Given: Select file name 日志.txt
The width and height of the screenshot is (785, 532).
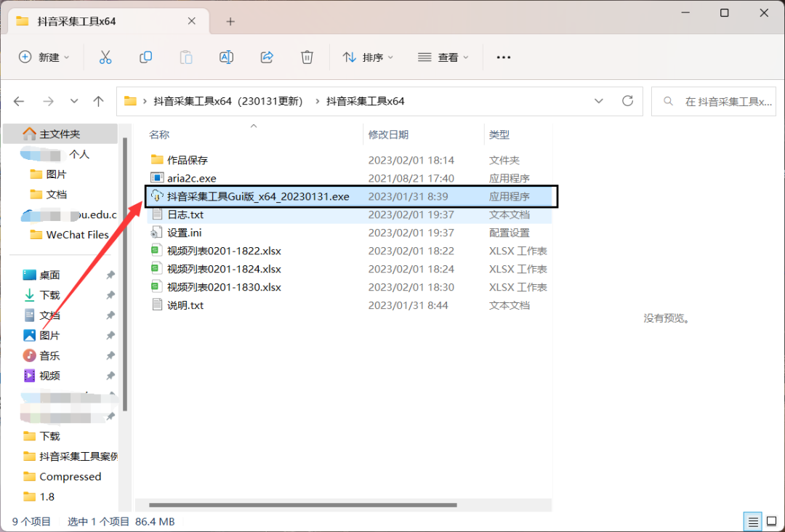Looking at the screenshot, I should [x=185, y=214].
